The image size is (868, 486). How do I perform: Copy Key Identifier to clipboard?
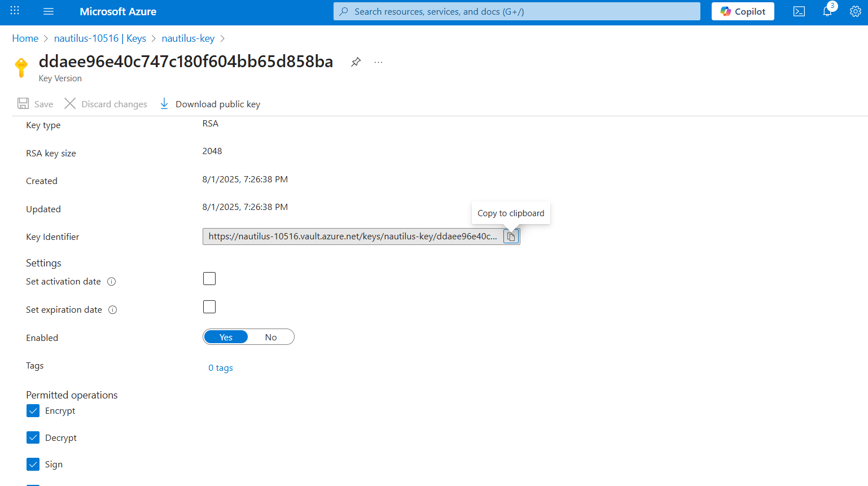coord(511,237)
